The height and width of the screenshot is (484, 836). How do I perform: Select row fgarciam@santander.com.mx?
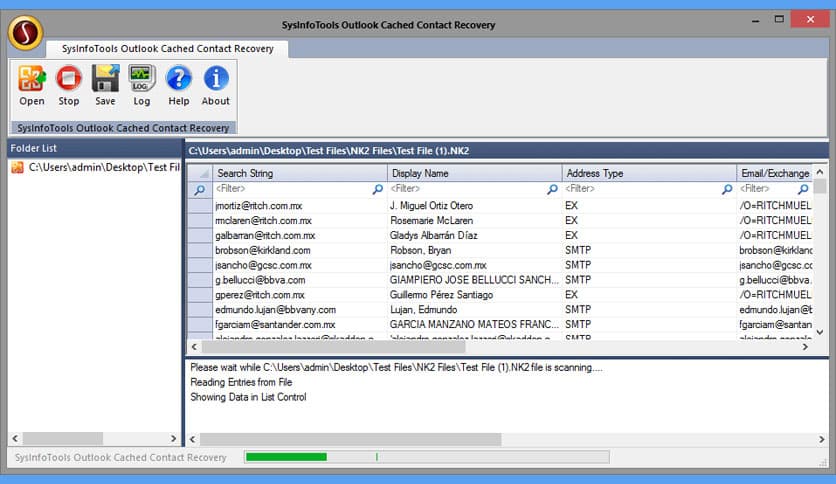click(x=500, y=325)
